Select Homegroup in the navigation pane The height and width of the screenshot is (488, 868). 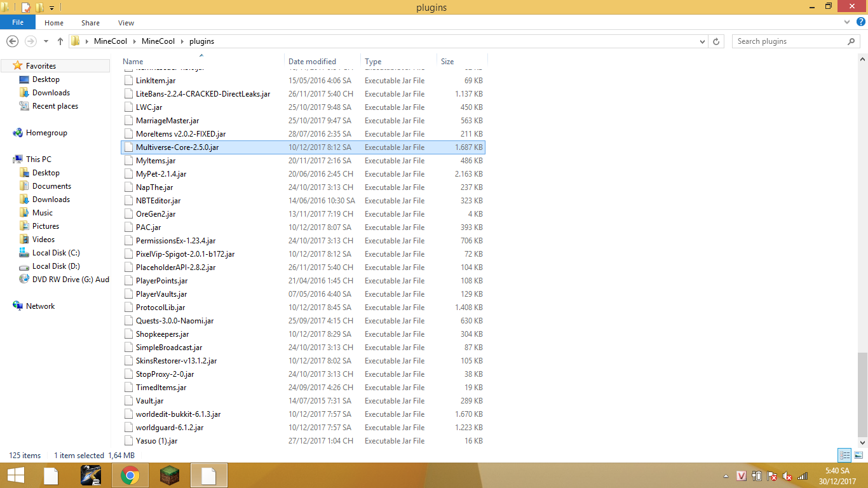46,133
